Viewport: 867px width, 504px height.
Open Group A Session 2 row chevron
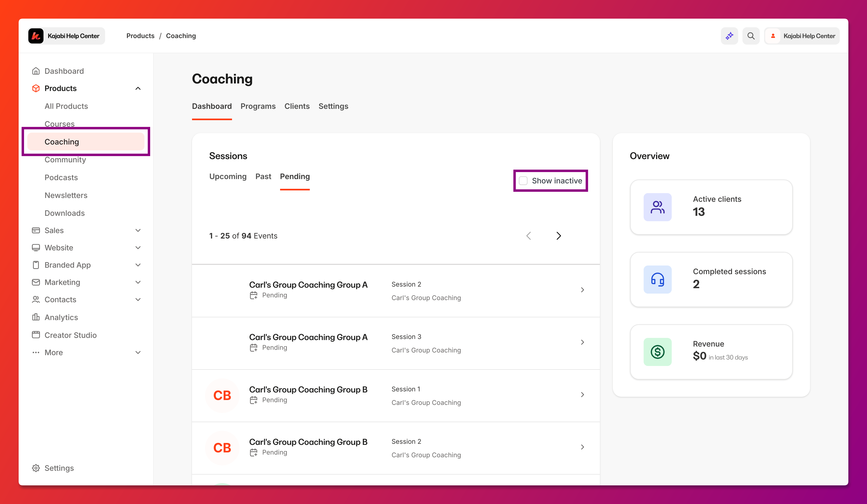[582, 290]
